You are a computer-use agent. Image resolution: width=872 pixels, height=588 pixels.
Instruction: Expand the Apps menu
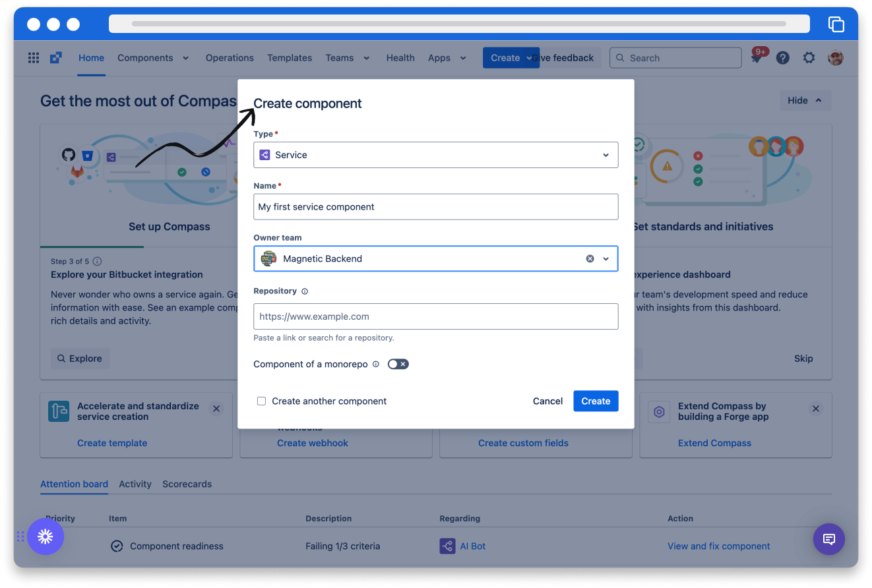[447, 58]
